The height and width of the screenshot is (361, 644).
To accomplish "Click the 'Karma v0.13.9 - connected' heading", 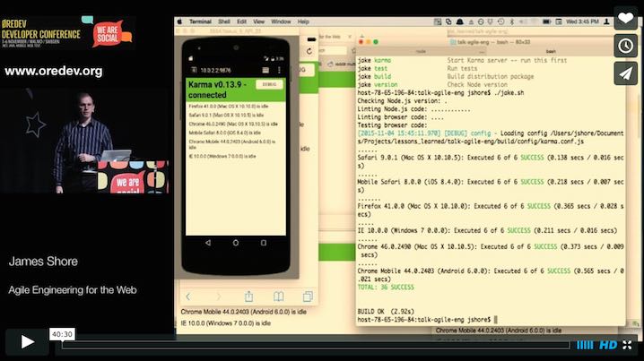I will point(217,90).
